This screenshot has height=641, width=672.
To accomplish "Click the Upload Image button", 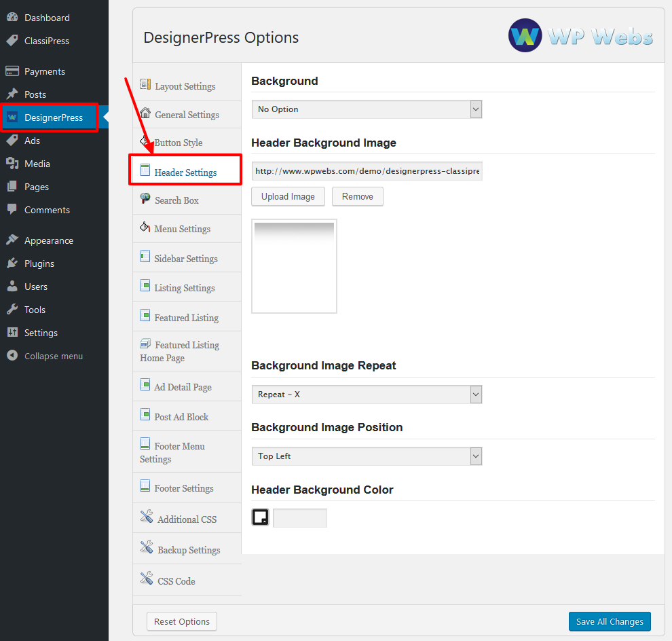I will pos(288,196).
